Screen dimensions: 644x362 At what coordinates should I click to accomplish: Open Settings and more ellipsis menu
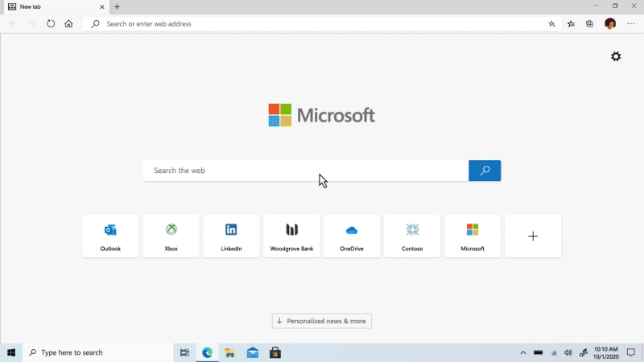click(x=631, y=24)
